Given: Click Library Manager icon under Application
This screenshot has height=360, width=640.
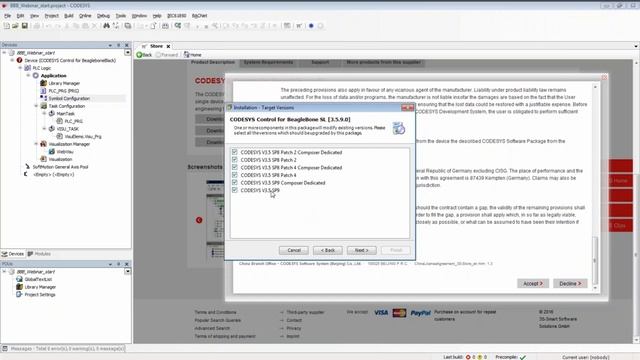Looking at the screenshot, I should (43, 83).
